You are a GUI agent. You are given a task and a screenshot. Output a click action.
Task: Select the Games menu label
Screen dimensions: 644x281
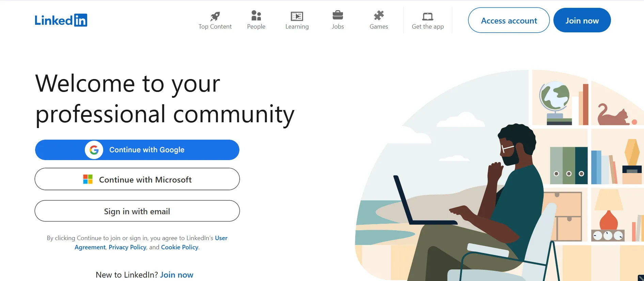tap(379, 27)
